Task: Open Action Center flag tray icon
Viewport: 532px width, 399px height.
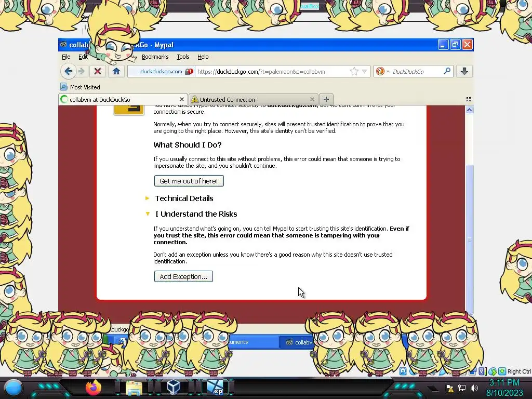Action: [449, 388]
